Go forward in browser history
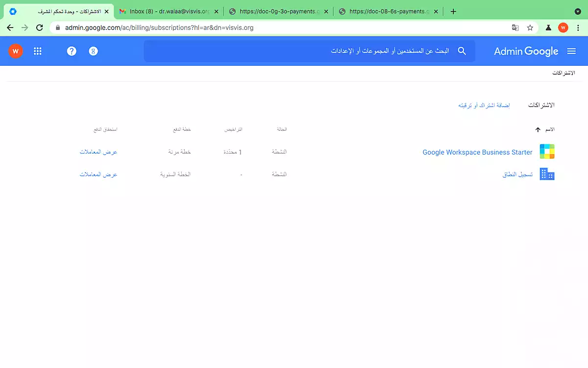588x368 pixels. [x=25, y=27]
